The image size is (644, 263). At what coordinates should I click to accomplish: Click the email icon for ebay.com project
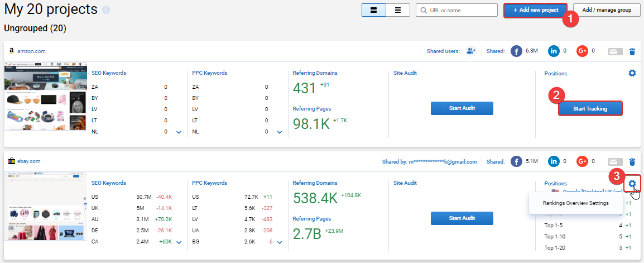point(615,162)
